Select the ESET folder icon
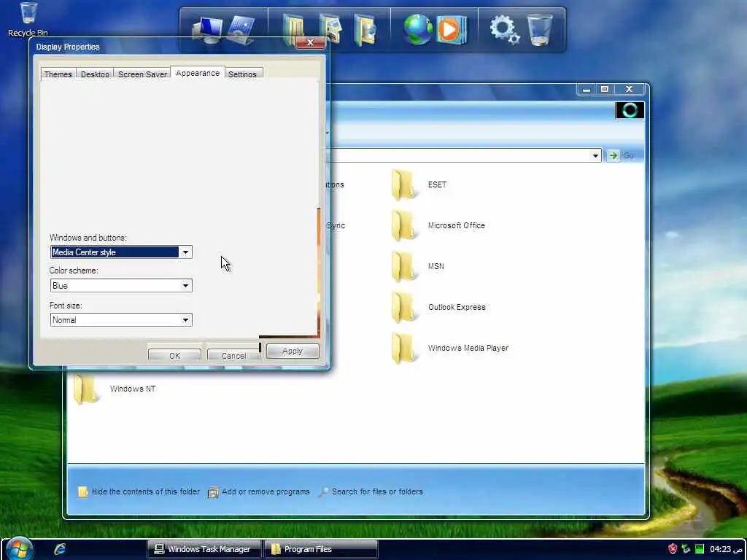 tap(403, 184)
